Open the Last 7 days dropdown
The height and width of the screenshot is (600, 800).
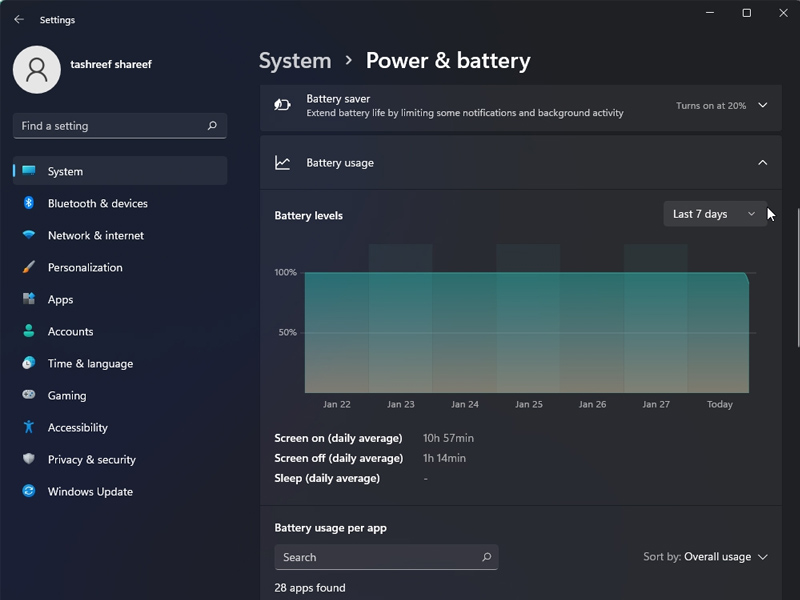coord(714,214)
